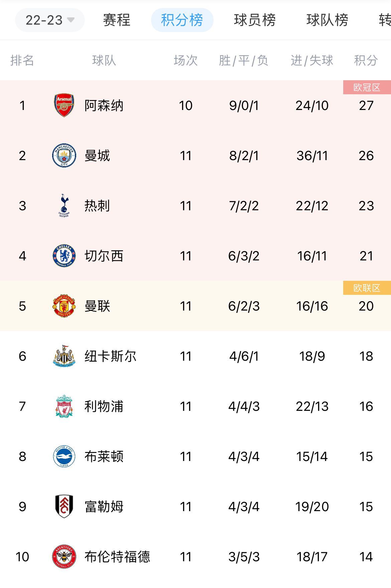Tap the Manchester City crest
The height and width of the screenshot is (588, 391).
tap(64, 155)
